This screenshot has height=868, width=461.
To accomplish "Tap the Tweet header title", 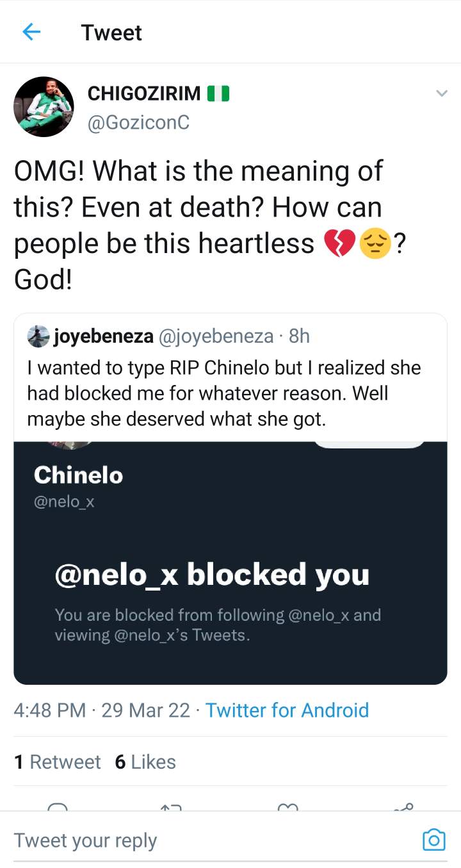I will [111, 32].
